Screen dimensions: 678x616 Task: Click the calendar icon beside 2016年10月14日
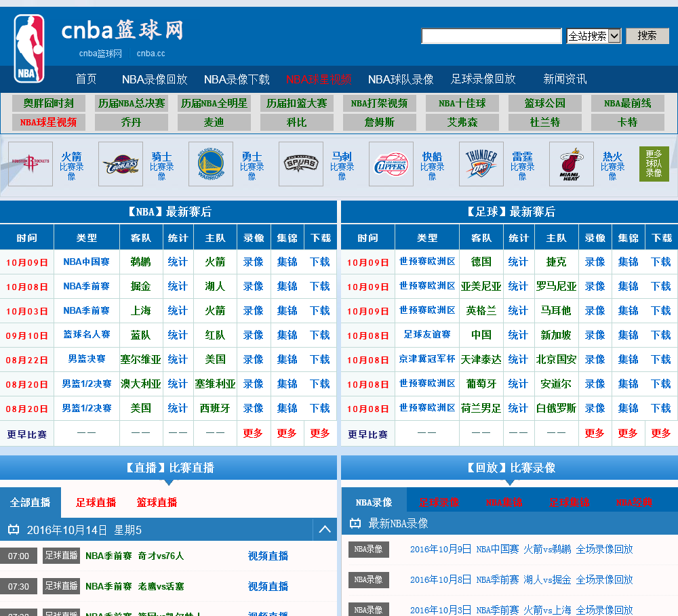tap(14, 529)
